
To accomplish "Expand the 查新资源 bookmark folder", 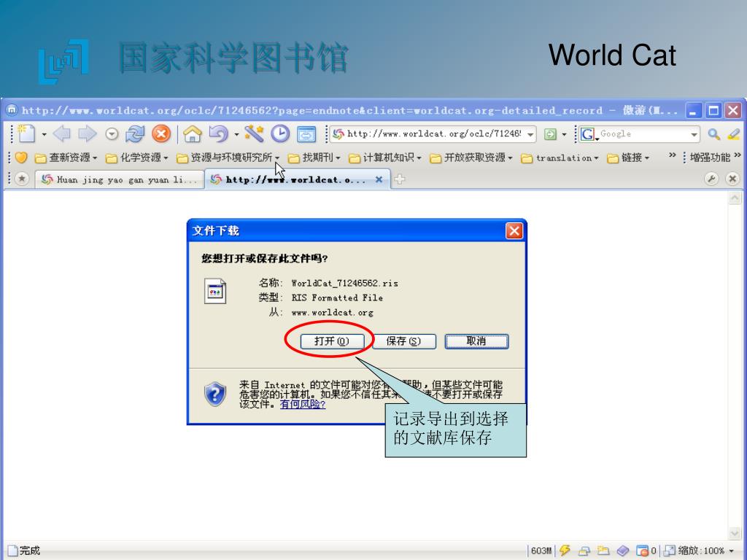I will [x=66, y=157].
